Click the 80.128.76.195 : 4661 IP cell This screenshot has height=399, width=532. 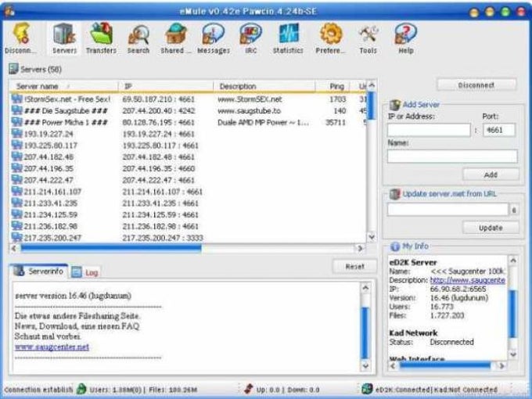click(159, 122)
